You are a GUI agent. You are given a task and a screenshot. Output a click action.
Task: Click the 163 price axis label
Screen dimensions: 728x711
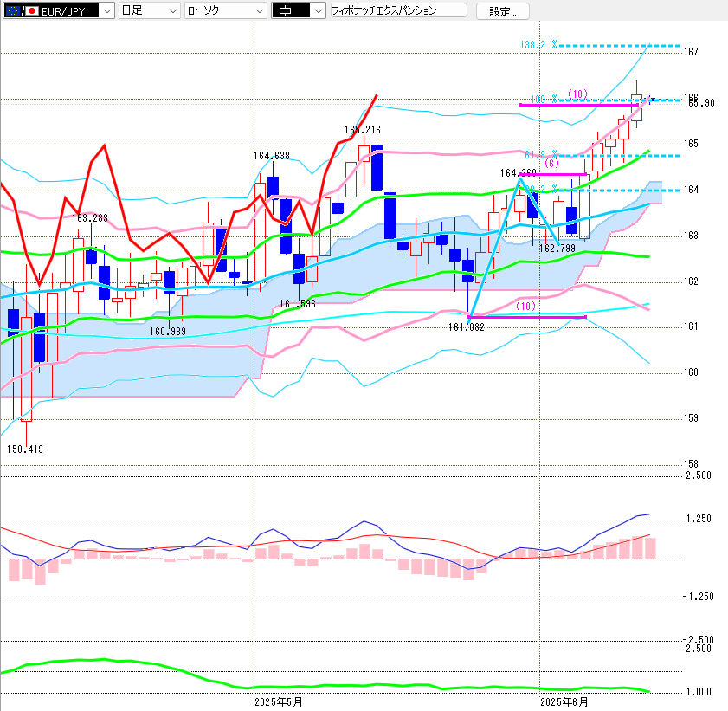(692, 236)
